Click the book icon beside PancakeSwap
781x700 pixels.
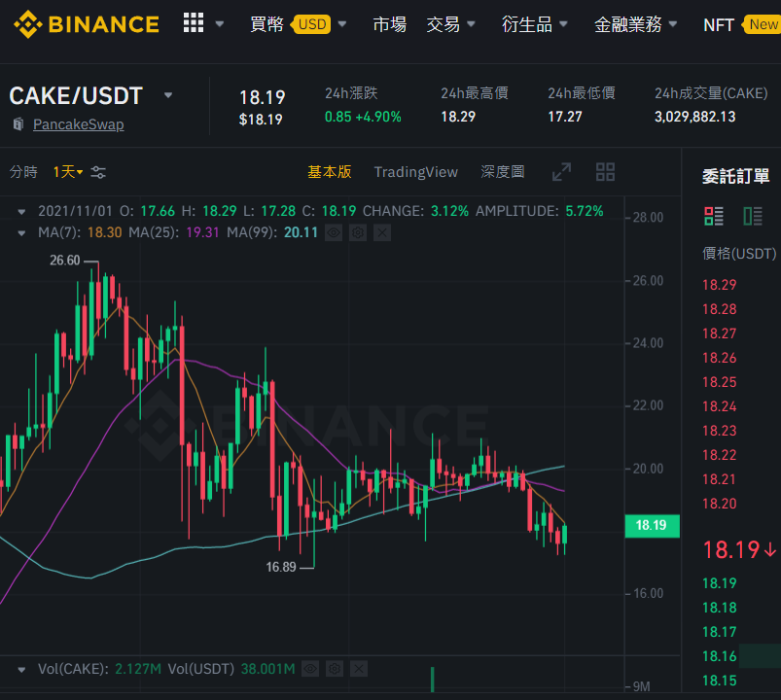(x=18, y=124)
